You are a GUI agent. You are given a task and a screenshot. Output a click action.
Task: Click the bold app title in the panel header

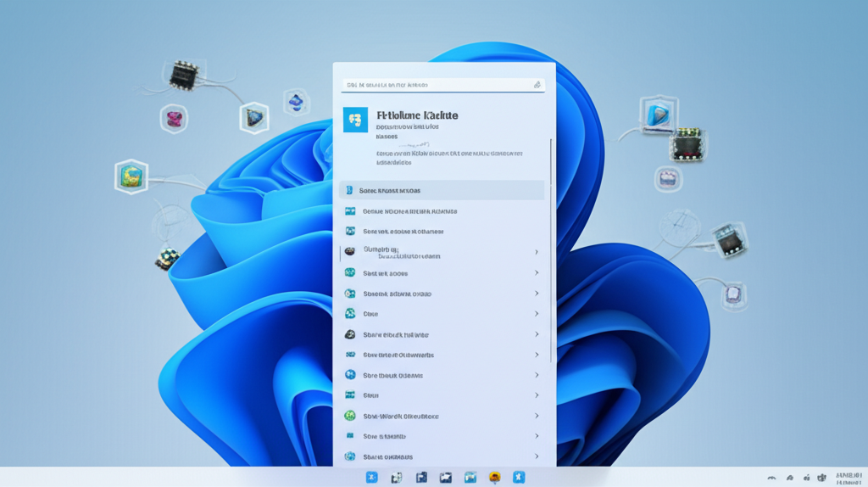(x=417, y=115)
